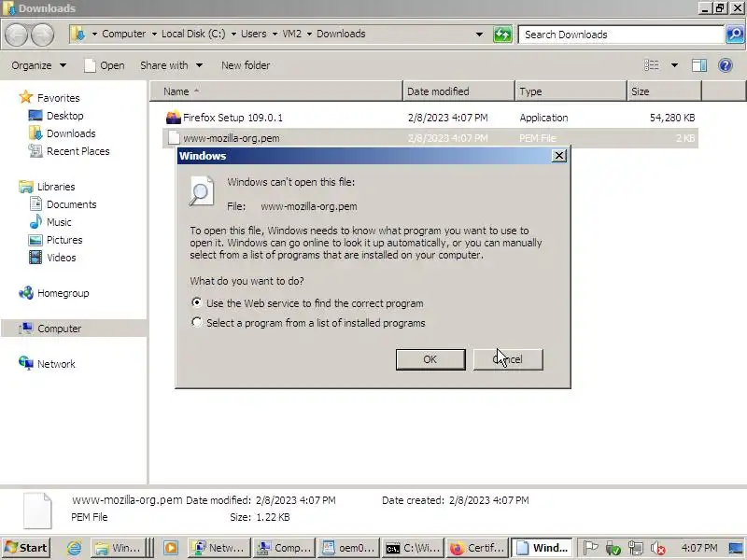Expand the address bar history dropdown

[x=479, y=35]
